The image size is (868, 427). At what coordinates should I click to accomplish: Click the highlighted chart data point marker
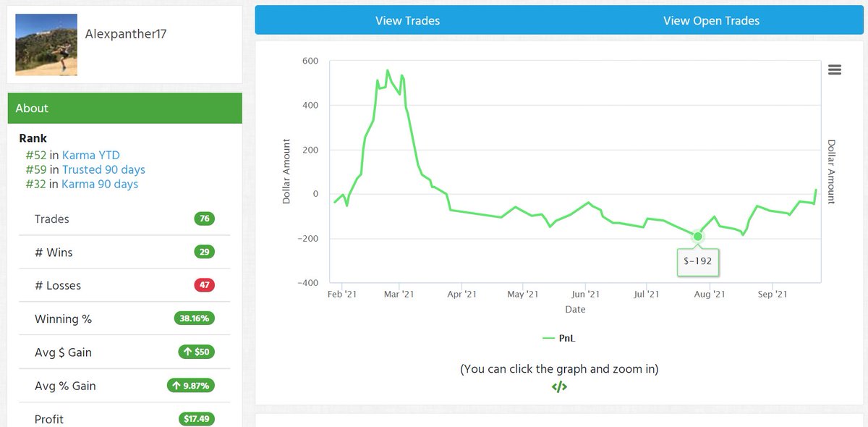(697, 236)
